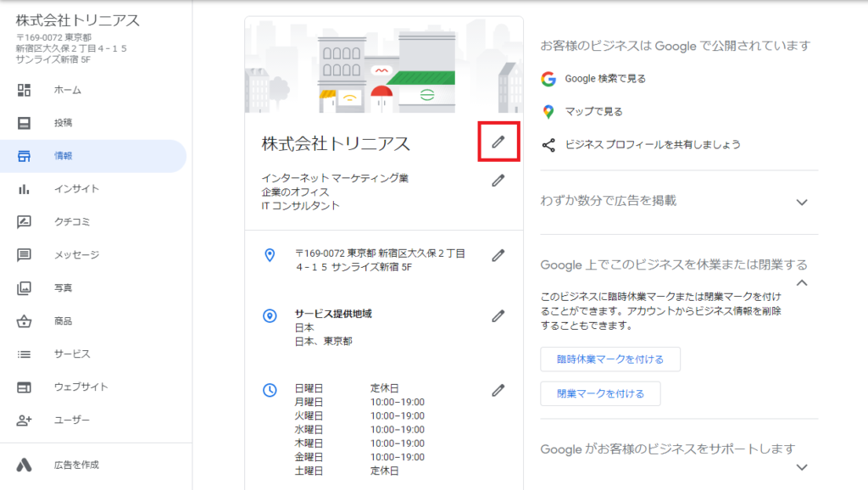Edit サービス提供地域 via pencil icon

[498, 316]
